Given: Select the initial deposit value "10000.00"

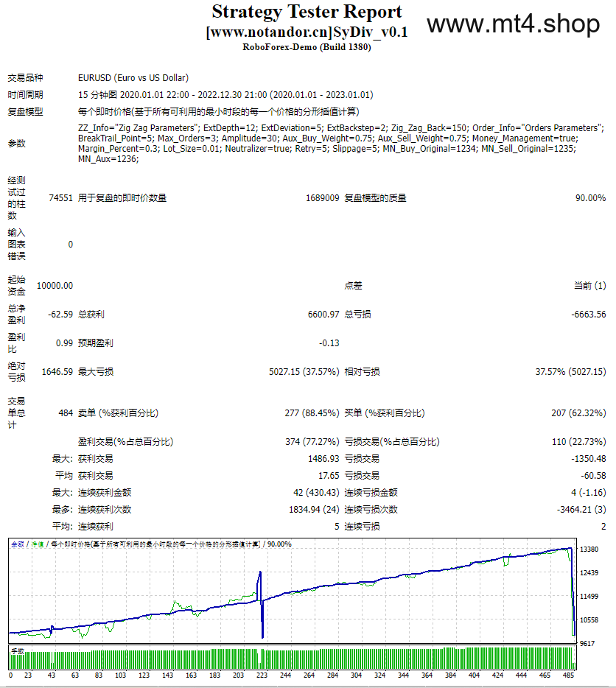Looking at the screenshot, I should coord(55,286).
